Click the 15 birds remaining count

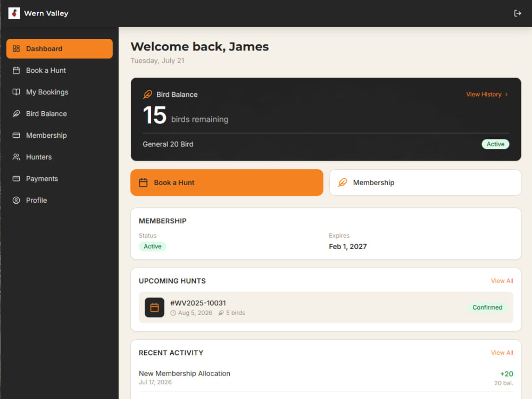coord(186,115)
